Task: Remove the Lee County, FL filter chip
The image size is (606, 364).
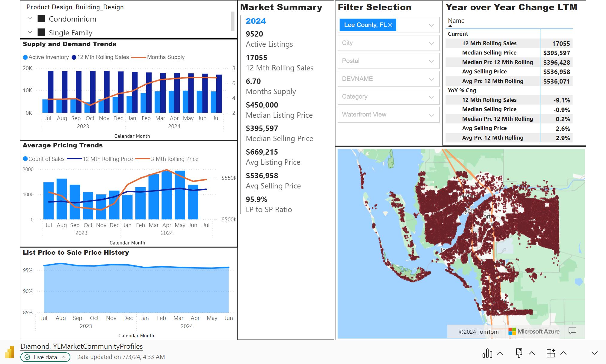Action: 390,25
